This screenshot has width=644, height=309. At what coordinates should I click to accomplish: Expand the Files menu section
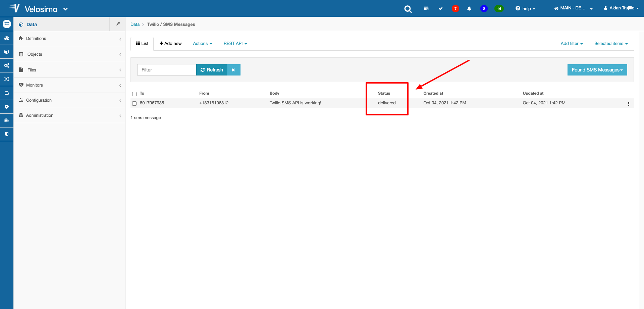tap(69, 70)
